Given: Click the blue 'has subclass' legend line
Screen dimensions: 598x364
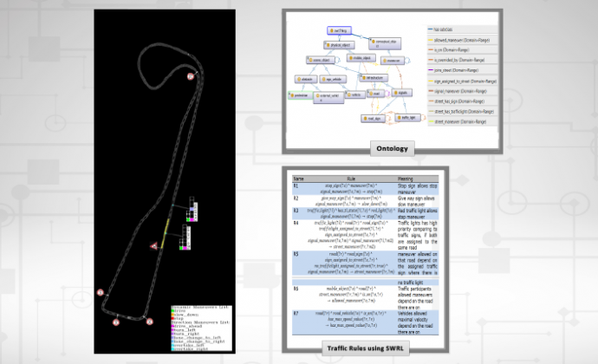Looking at the screenshot, I should (x=431, y=29).
